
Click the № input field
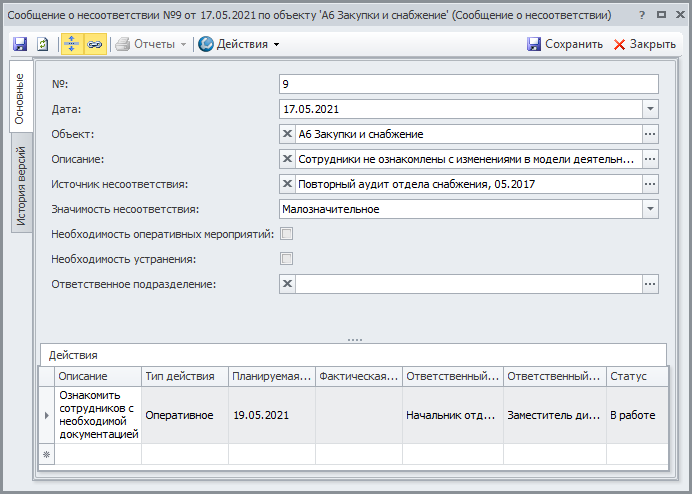pos(468,84)
